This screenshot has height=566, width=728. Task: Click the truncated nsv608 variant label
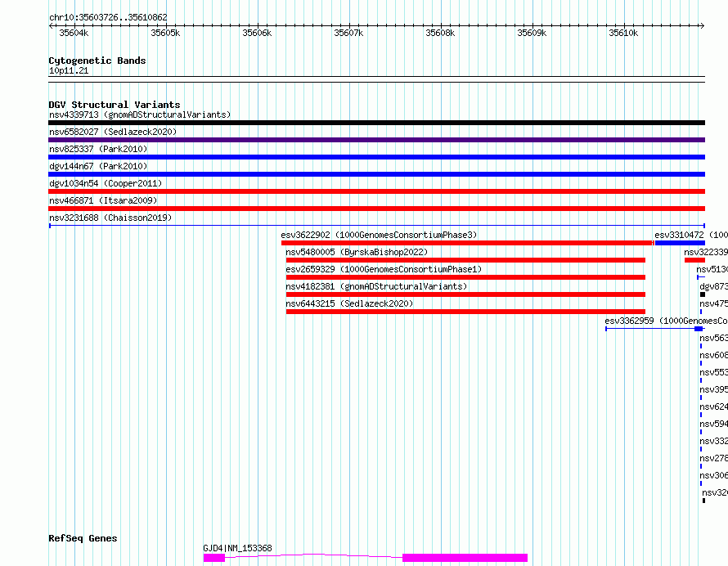click(713, 355)
